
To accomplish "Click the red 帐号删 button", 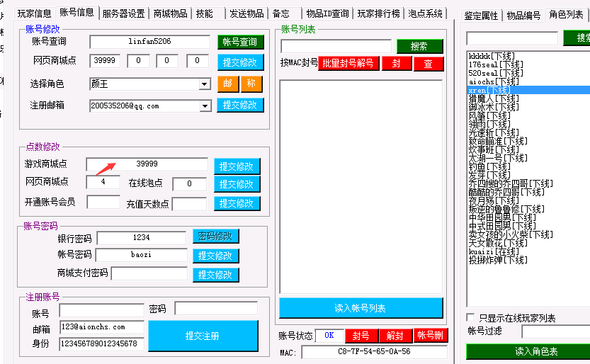I will coord(431,336).
